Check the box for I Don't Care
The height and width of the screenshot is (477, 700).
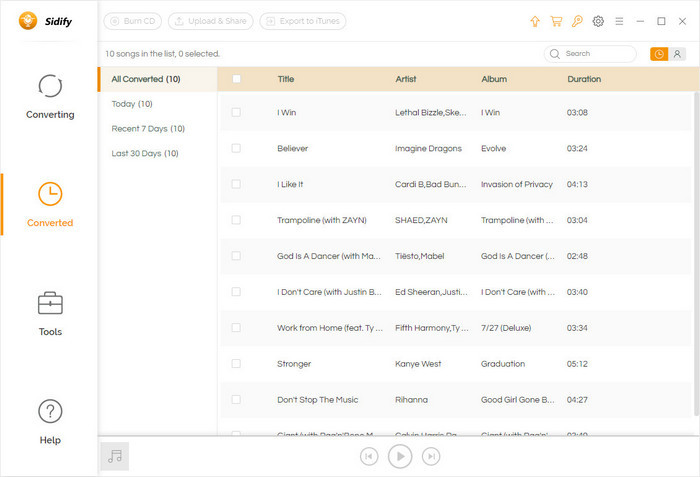click(236, 292)
